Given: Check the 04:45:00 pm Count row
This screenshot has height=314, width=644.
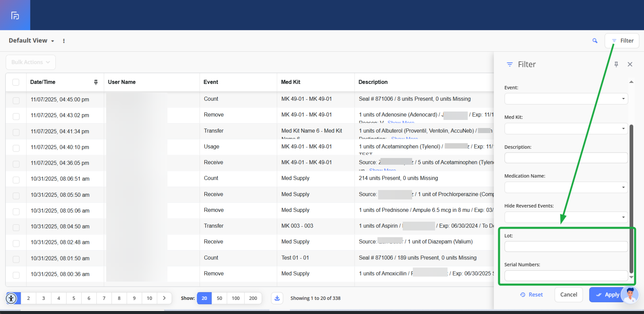Looking at the screenshot, I should (16, 100).
